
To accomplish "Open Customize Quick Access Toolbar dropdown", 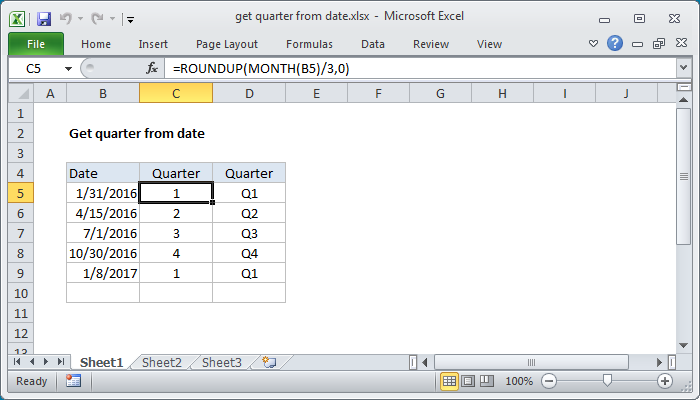I will coord(131,19).
